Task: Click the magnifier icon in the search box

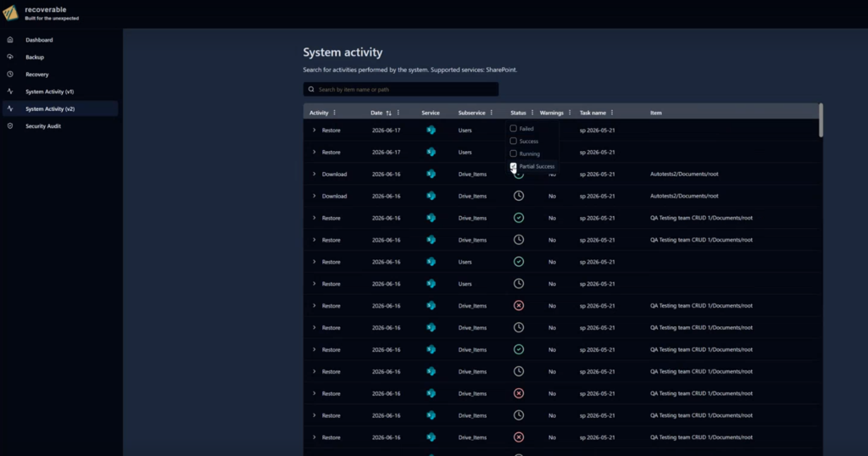Action: (311, 89)
